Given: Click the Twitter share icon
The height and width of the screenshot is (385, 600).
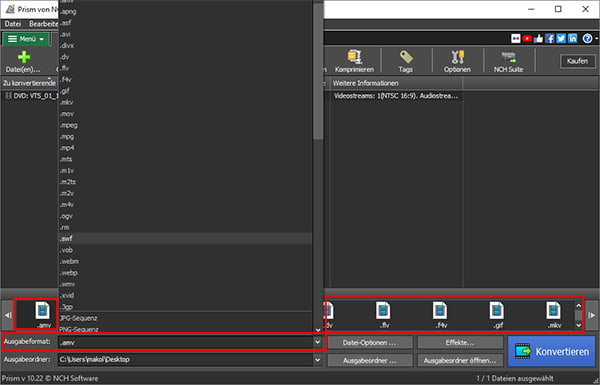Looking at the screenshot, I should point(561,39).
